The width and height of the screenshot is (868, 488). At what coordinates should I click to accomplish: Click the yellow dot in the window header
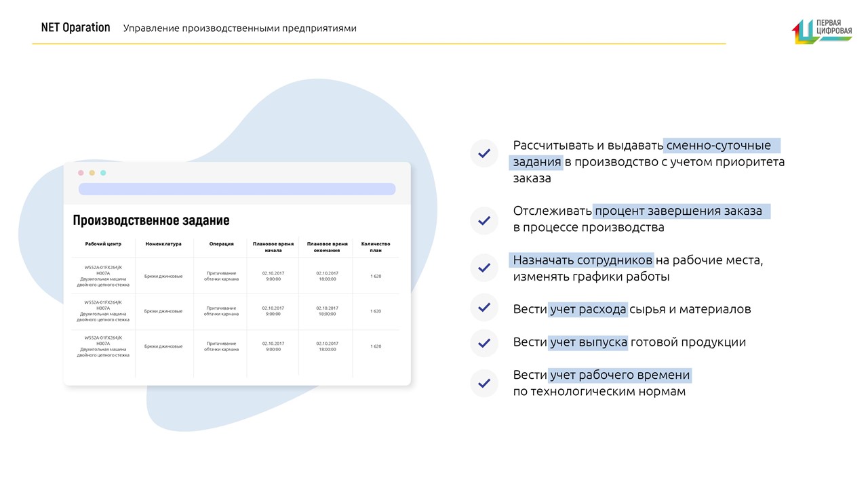point(92,173)
